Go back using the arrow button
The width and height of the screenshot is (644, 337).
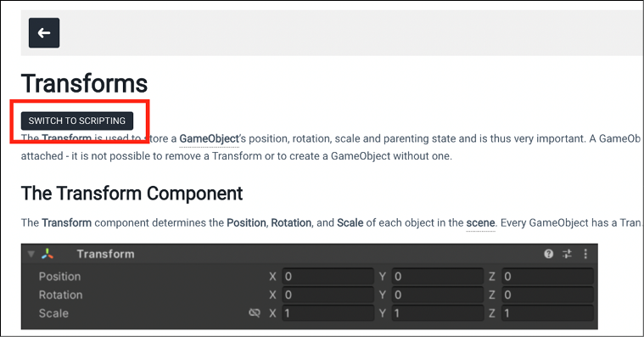pos(44,33)
